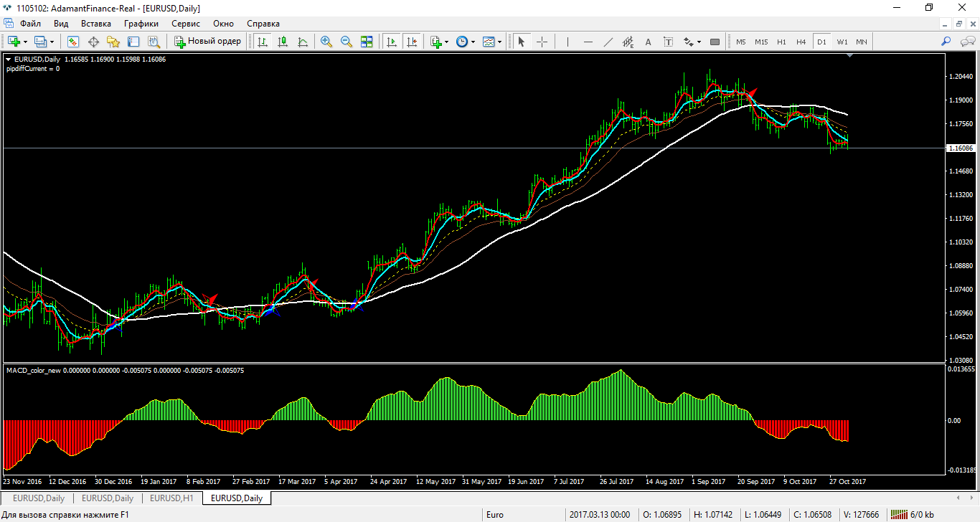Screen dimensions: 980x522
Task: Click the MetaTrader icon beside Файл
Action: click(9, 23)
